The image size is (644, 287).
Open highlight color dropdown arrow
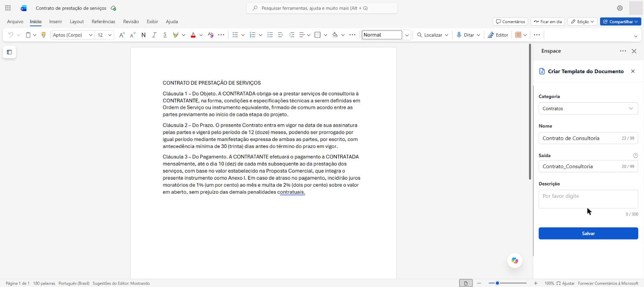click(x=184, y=35)
